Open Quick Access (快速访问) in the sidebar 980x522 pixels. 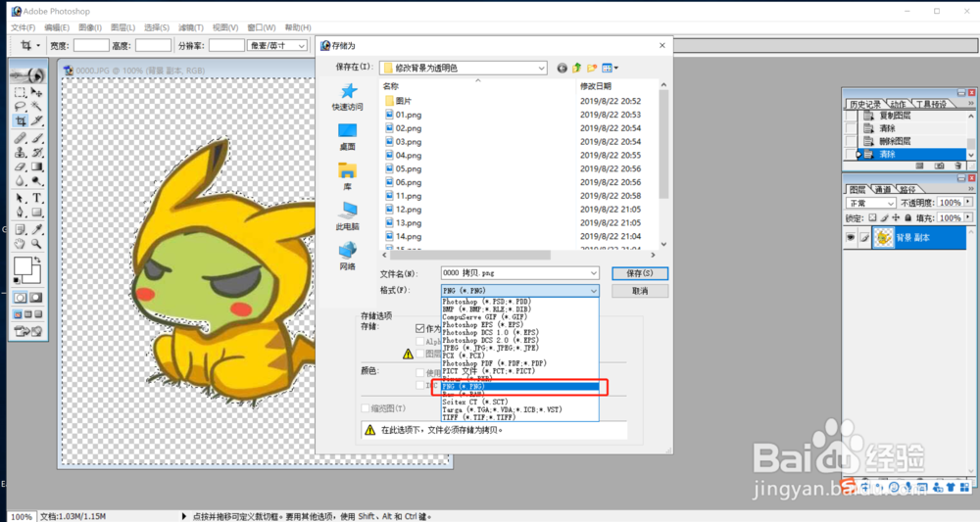(x=348, y=97)
